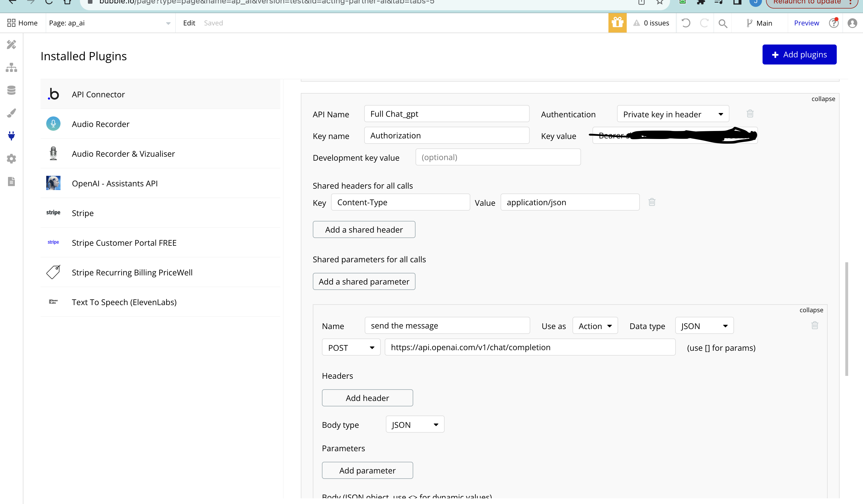863x504 pixels.
Task: Open the Main branch selector
Action: 759,23
